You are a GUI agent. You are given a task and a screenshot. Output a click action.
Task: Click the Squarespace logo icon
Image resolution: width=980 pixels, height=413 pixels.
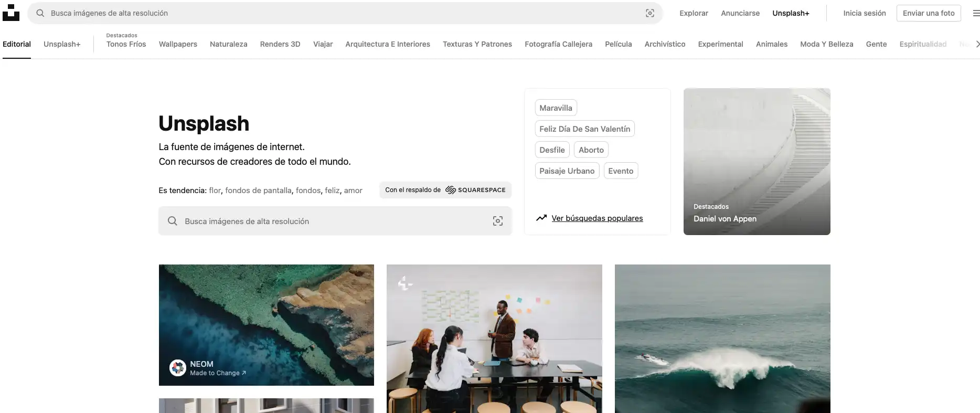point(451,190)
